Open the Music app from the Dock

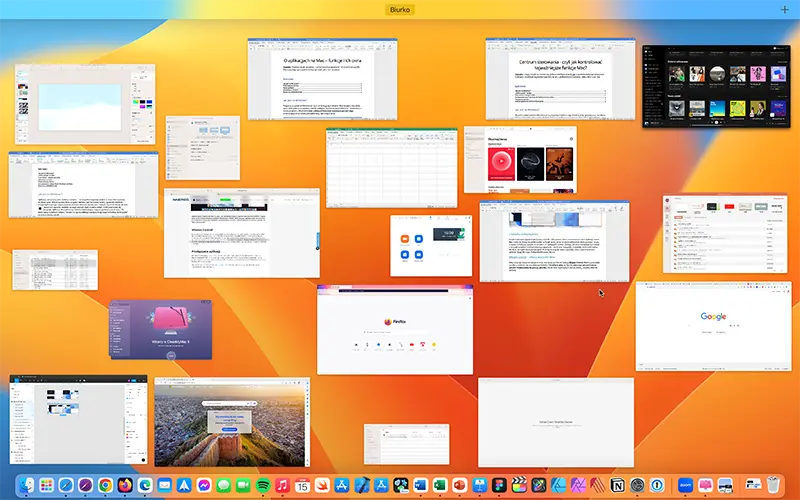282,485
